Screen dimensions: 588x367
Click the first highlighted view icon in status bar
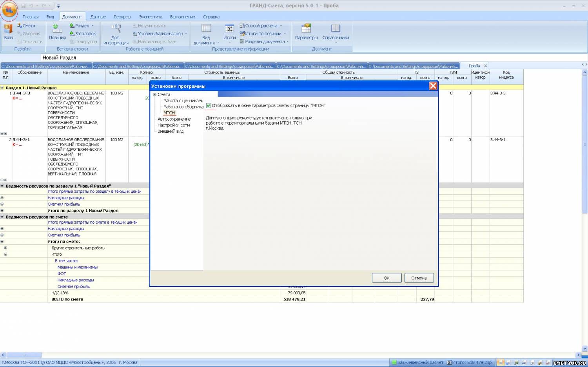[501, 363]
